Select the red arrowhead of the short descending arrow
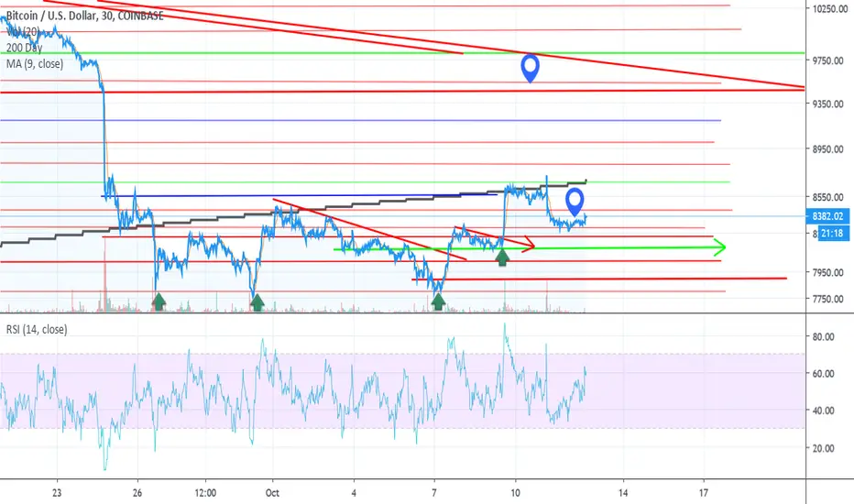 click(x=528, y=245)
